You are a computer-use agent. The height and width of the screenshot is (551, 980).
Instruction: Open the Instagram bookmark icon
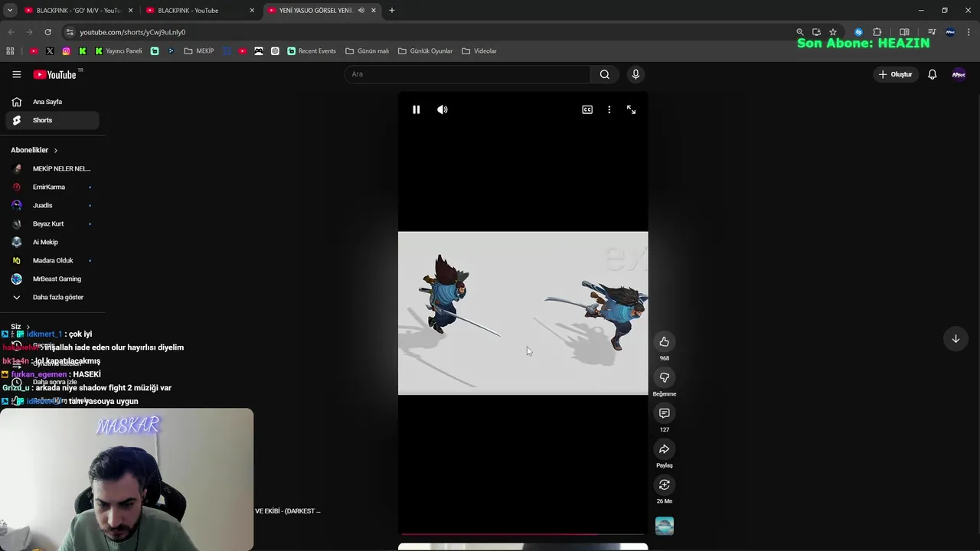coord(67,51)
